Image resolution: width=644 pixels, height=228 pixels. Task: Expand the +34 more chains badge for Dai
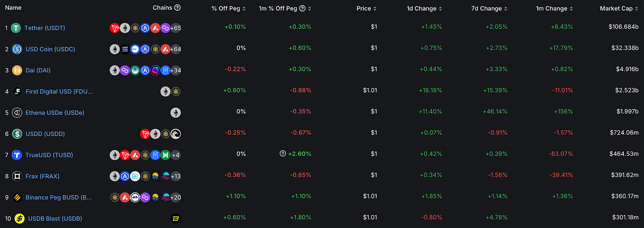[x=175, y=70]
